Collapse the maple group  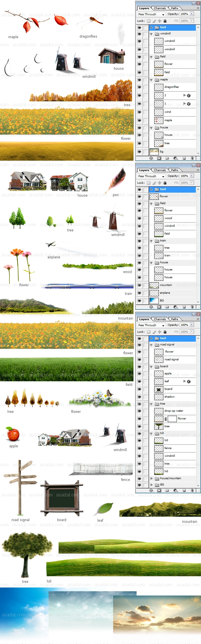(151, 80)
